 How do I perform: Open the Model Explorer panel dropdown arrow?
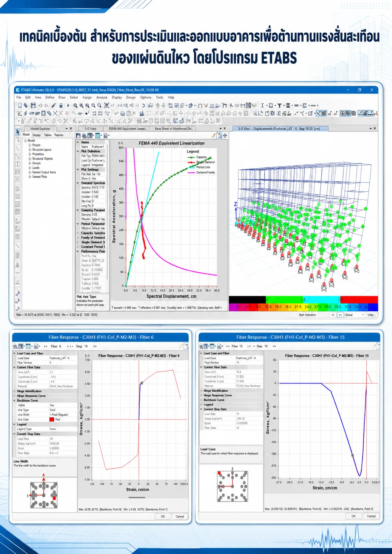[67, 129]
